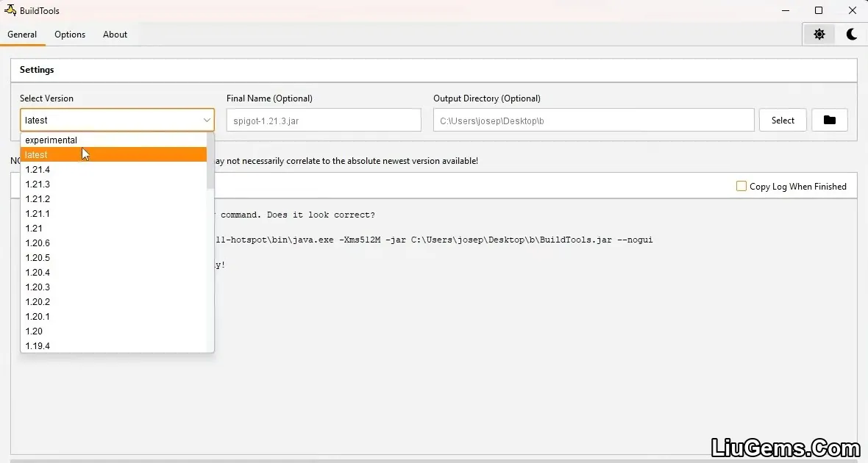Pick version 1.21.3 from list
The height and width of the screenshot is (463, 868).
[x=113, y=184]
